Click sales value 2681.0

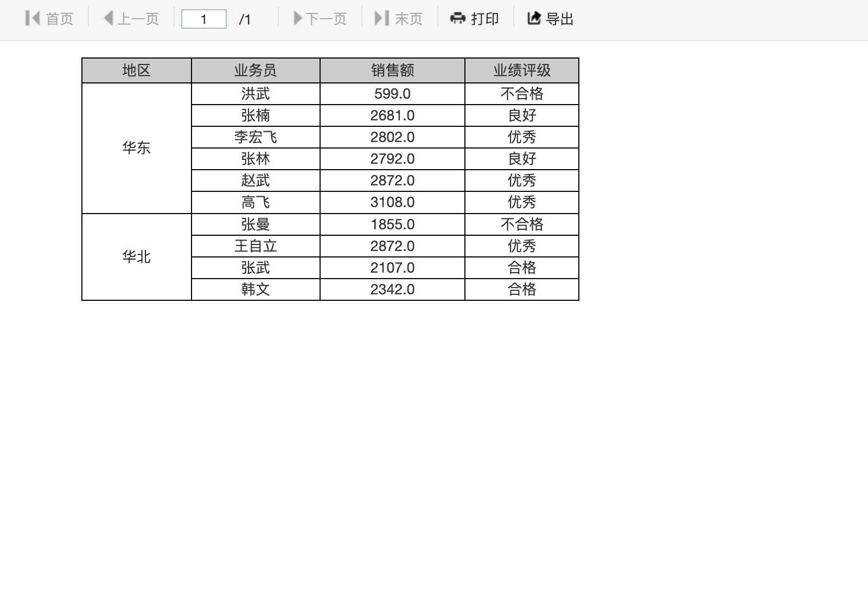click(x=392, y=115)
